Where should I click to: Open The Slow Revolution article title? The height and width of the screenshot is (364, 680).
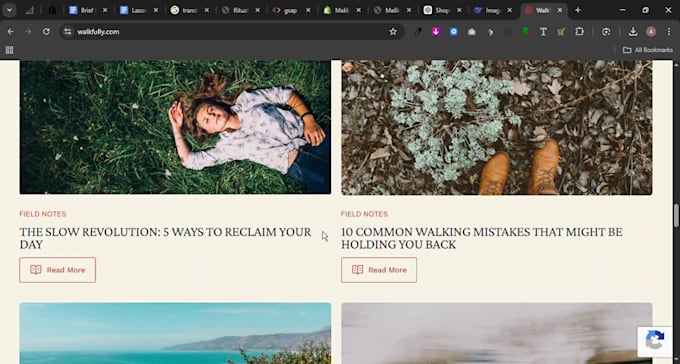tap(165, 238)
